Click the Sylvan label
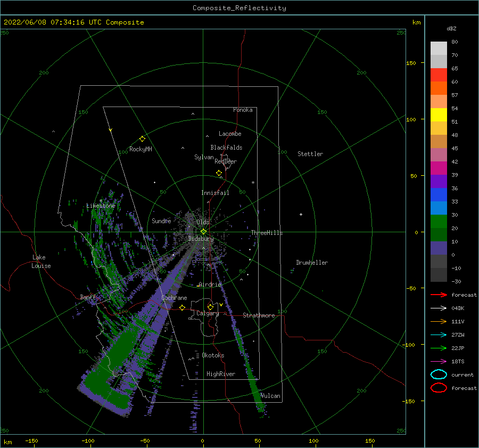The width and height of the screenshot is (479, 448). point(204,157)
